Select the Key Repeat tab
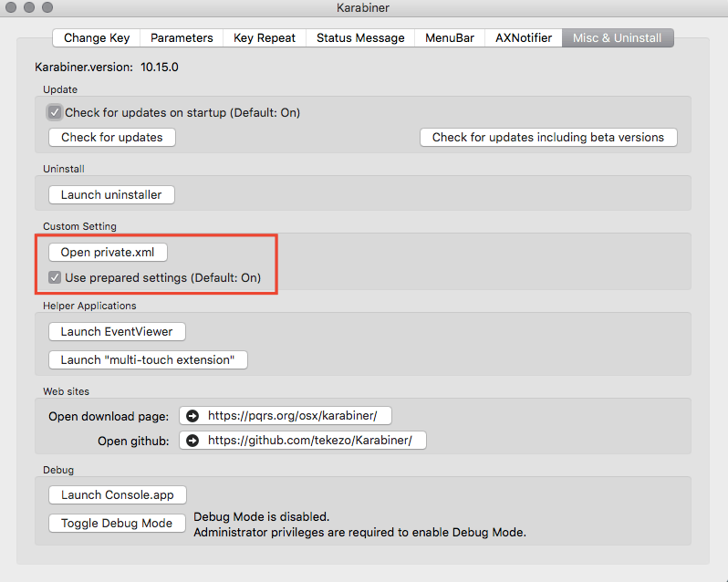 pos(265,37)
